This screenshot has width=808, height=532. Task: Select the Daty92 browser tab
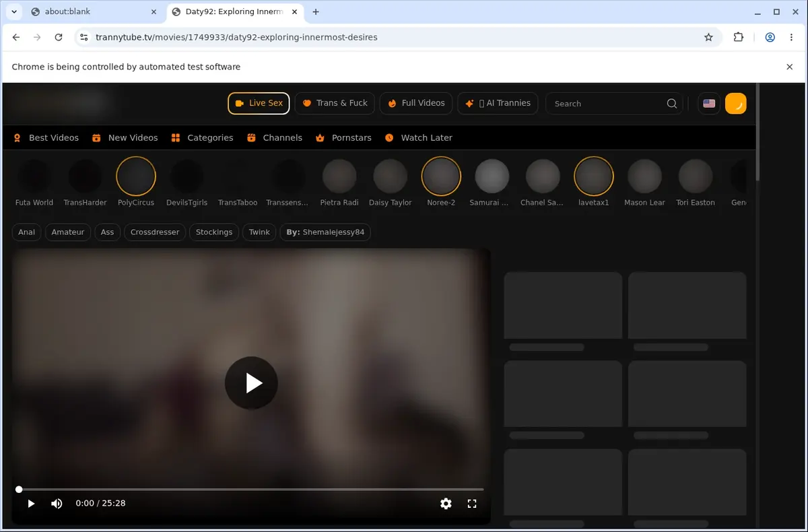(x=235, y=11)
